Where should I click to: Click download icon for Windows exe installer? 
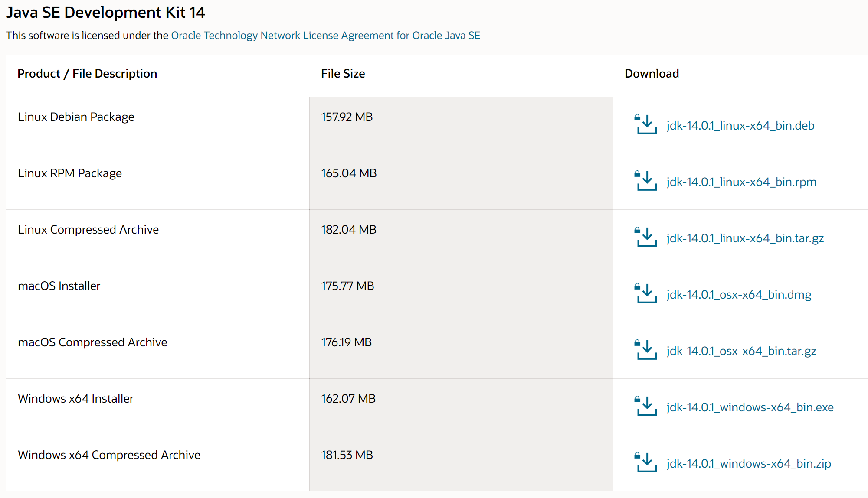(646, 407)
